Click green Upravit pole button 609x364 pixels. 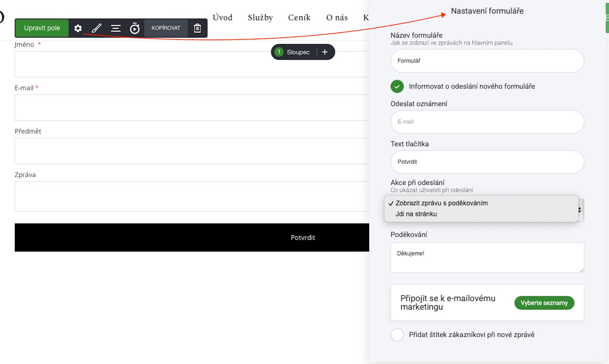click(42, 28)
